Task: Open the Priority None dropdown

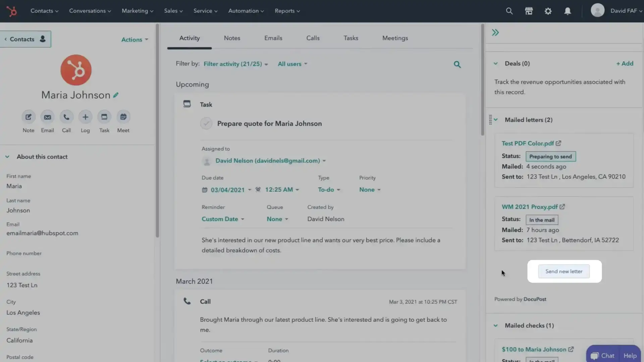Action: tap(370, 190)
